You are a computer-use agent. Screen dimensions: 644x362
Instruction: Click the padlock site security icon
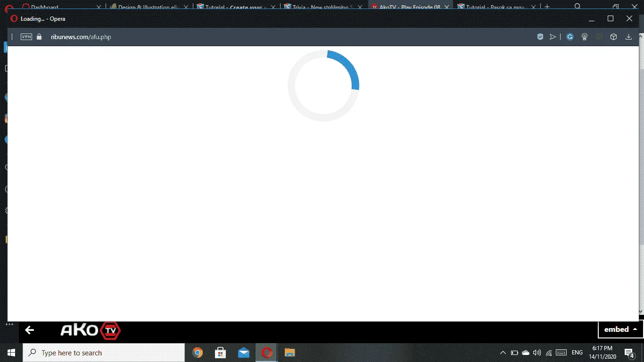tap(39, 37)
